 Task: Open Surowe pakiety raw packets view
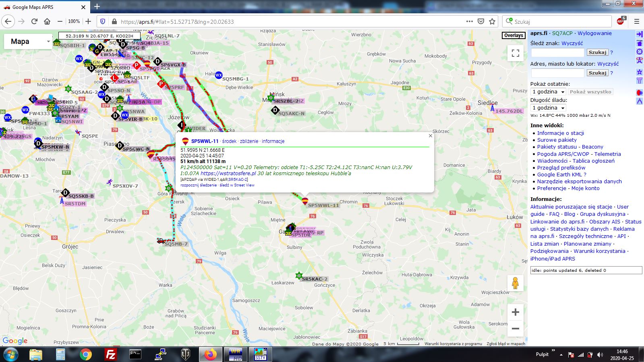coord(557,140)
